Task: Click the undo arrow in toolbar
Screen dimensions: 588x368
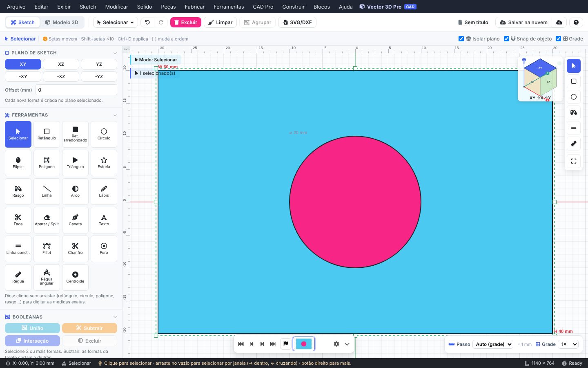Action: [x=147, y=22]
